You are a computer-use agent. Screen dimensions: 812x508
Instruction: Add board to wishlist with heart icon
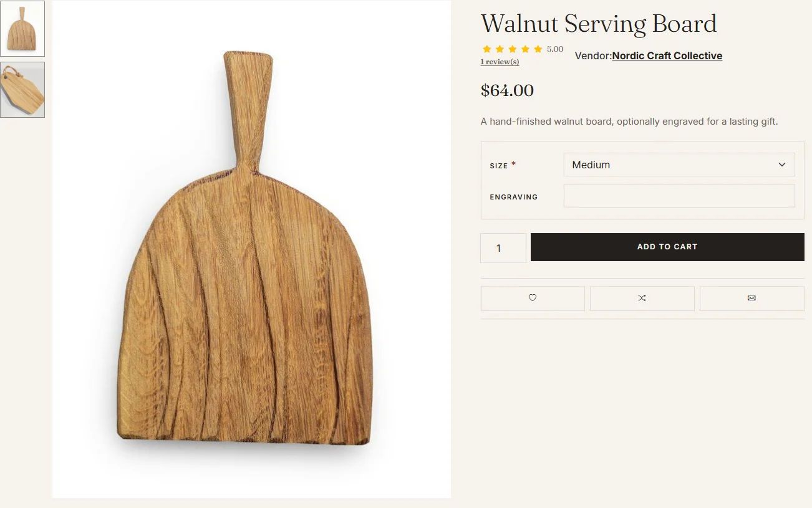[x=533, y=299]
